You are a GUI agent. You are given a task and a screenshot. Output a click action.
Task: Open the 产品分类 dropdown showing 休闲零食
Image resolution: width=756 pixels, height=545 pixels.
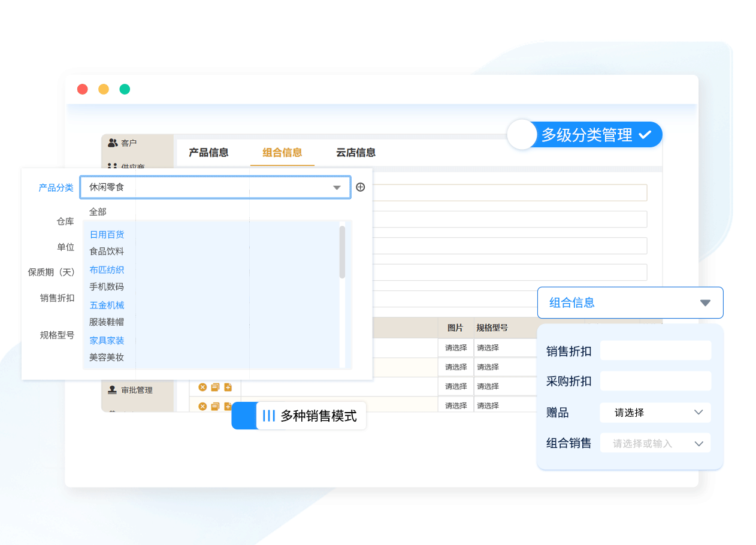[x=215, y=187]
